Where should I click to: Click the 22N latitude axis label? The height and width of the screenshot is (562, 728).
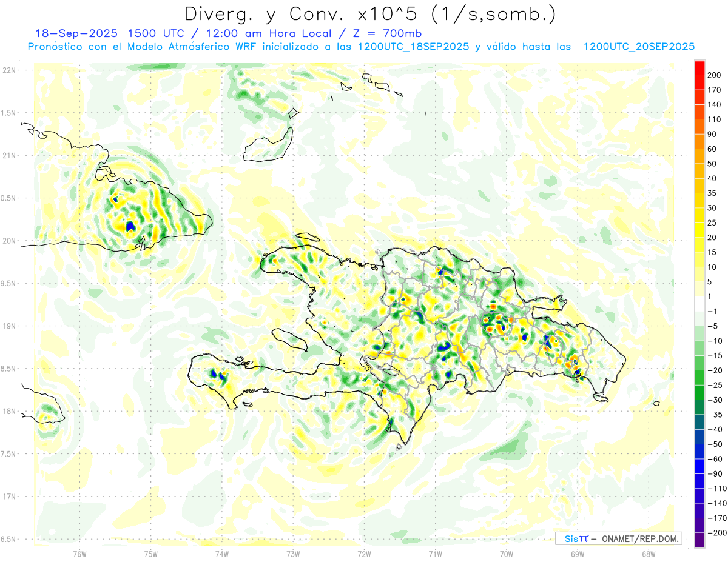pyautogui.click(x=8, y=70)
